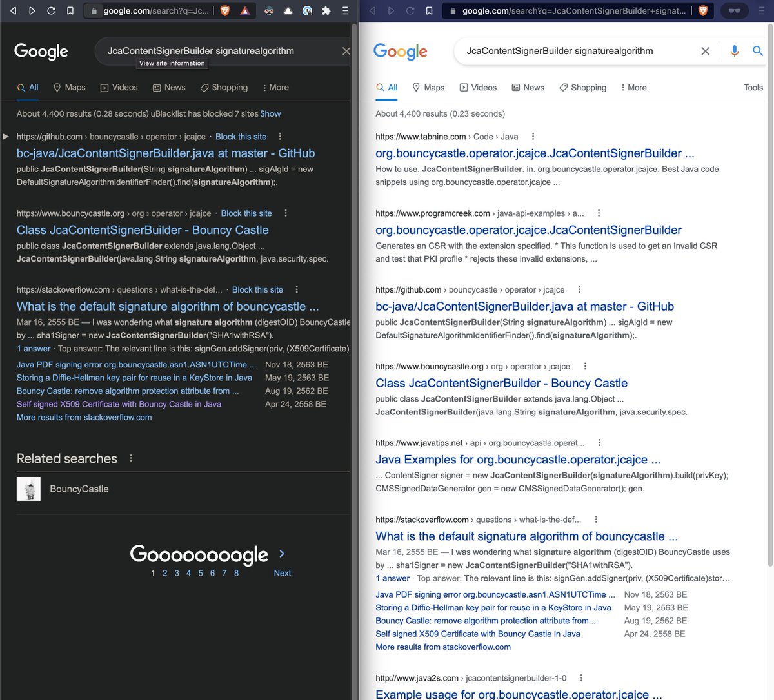Open the extensions puzzle icon in left window
Viewport: 774px width, 700px height.
(326, 10)
